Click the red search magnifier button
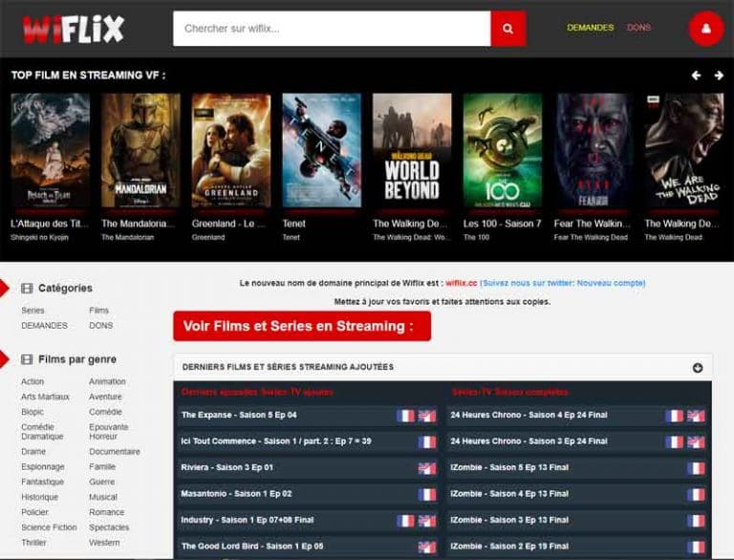This screenshot has width=734, height=560. click(x=508, y=29)
